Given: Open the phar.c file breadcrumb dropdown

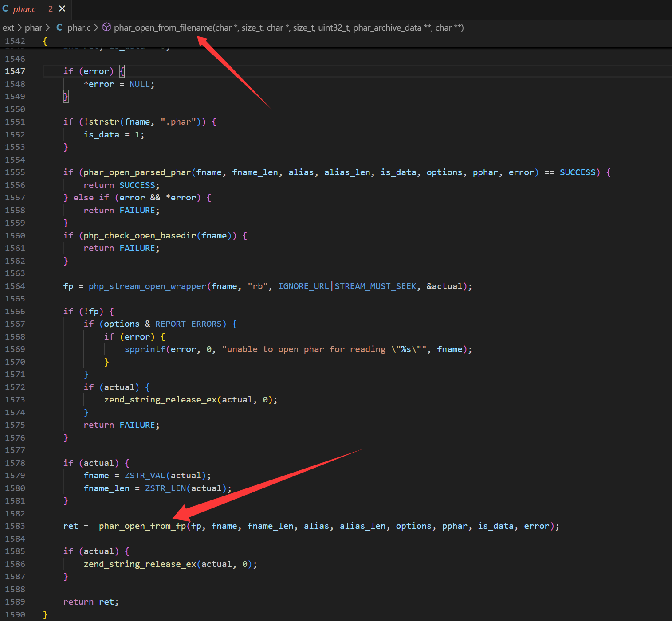Looking at the screenshot, I should coord(79,27).
